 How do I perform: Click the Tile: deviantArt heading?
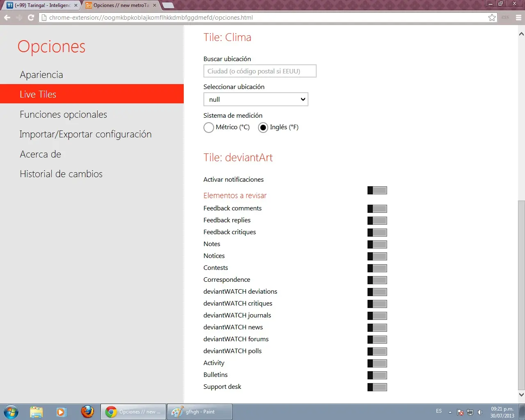click(x=238, y=157)
